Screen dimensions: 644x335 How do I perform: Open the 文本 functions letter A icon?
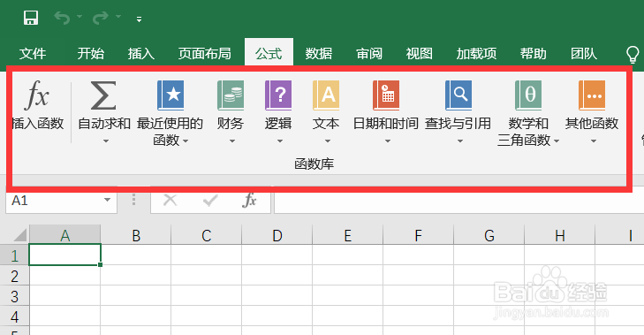[x=326, y=95]
